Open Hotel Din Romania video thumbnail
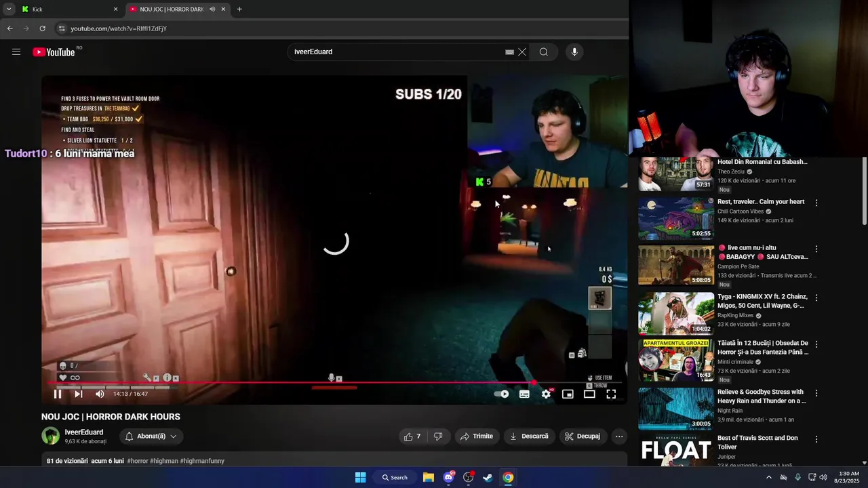868x488 pixels. point(676,174)
